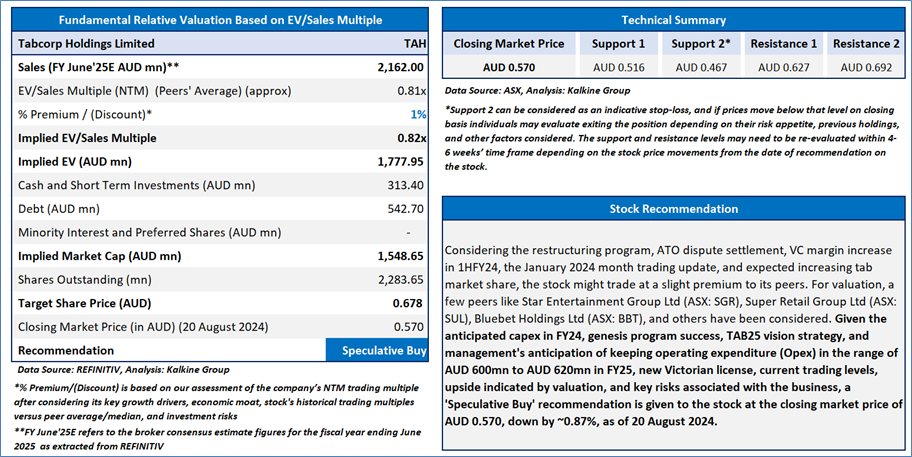The image size is (912, 457).
Task: Select the 'EV/Sales Multiple (NTM) (Peers' Average)' row label
Action: (x=155, y=91)
